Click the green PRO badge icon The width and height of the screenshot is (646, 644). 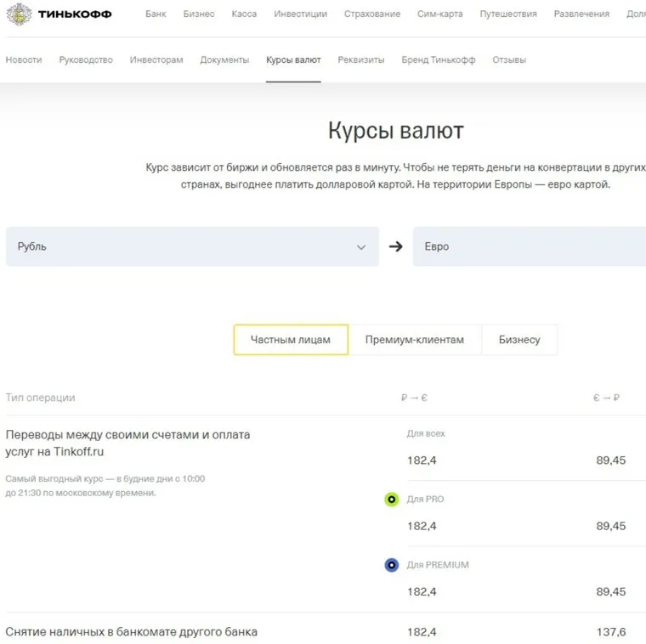(x=391, y=500)
